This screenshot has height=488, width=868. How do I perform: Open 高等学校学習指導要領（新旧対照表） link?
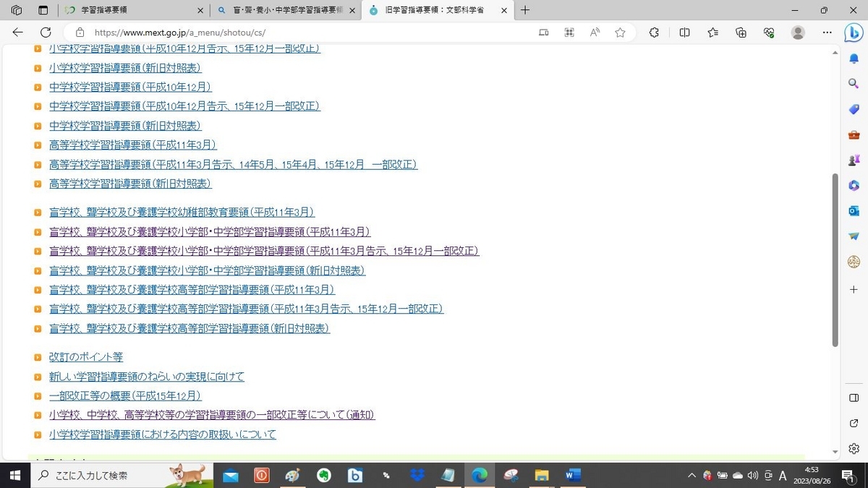[130, 184]
